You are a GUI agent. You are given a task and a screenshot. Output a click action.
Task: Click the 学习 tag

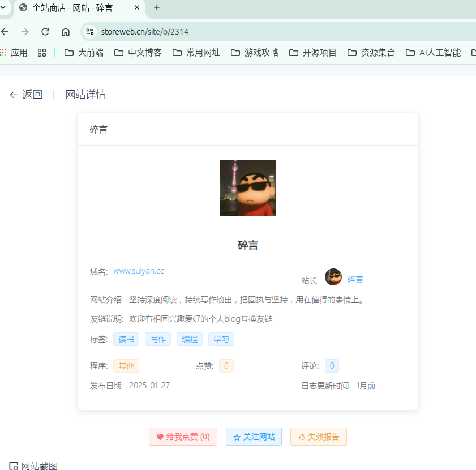(x=221, y=339)
